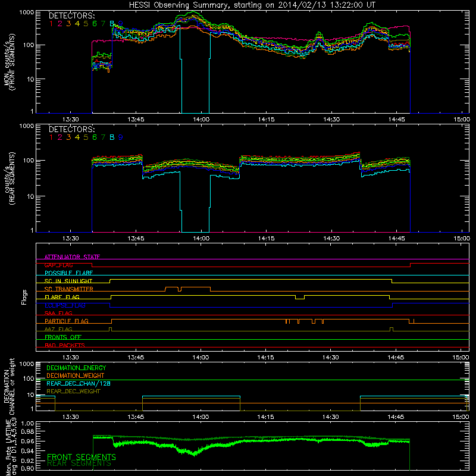Click the ECLIPSE_FLAG label
The width and height of the screenshot is (476, 476).
click(x=65, y=305)
